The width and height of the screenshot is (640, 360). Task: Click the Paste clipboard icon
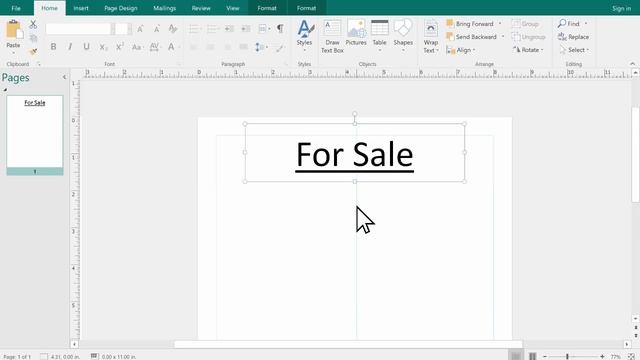pyautogui.click(x=13, y=30)
